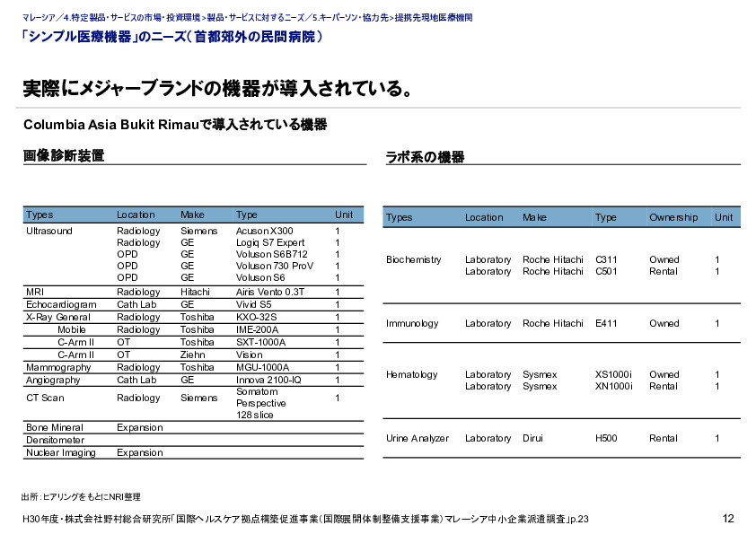Click the breadcrumb line starting with マレーシア
Viewport: 756px width, 534px height.
(x=247, y=18)
